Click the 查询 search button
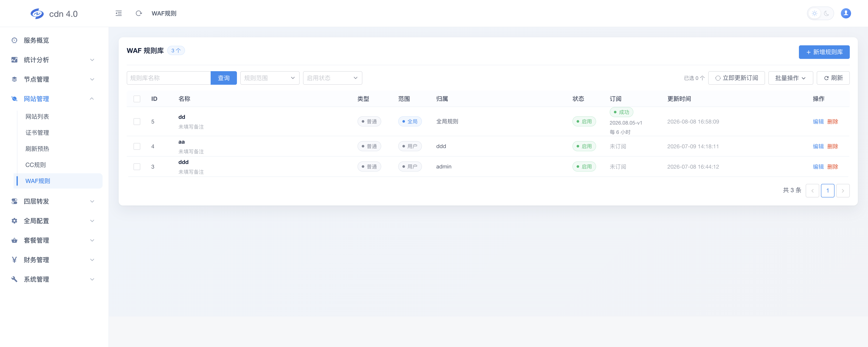 pyautogui.click(x=224, y=78)
